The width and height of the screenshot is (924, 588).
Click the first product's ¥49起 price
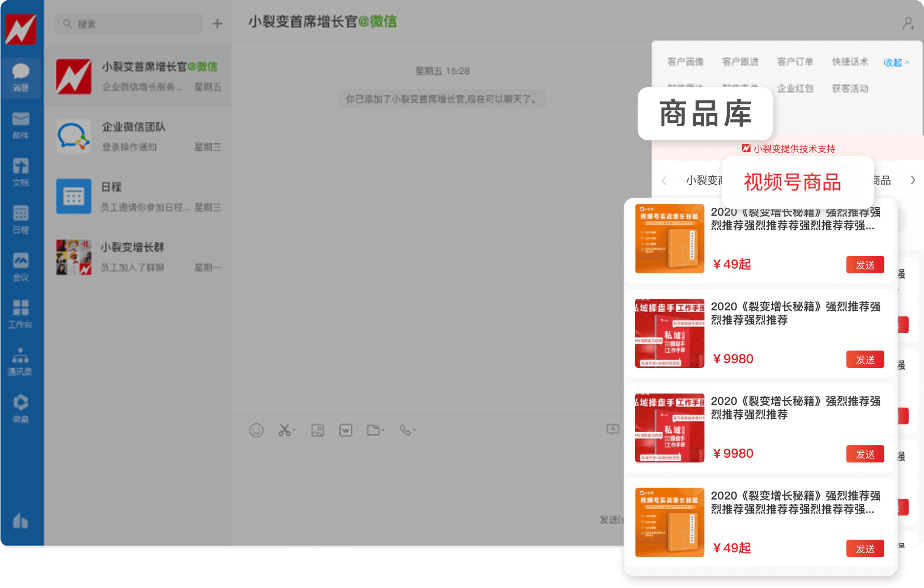[731, 264]
